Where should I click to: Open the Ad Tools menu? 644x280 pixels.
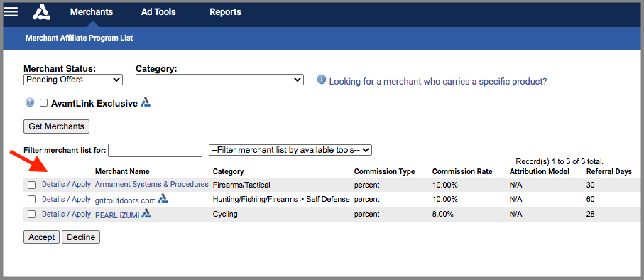click(158, 12)
